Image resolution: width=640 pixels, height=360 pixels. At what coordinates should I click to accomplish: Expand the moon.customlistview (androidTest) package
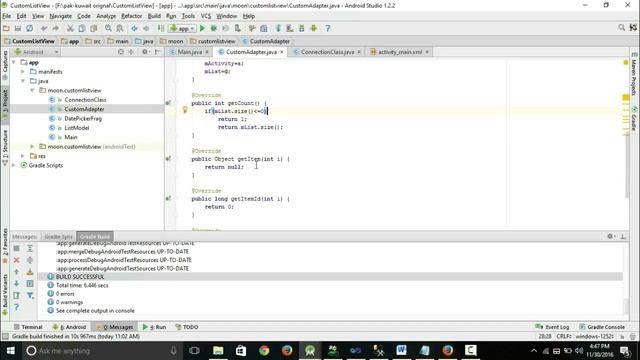coord(32,146)
